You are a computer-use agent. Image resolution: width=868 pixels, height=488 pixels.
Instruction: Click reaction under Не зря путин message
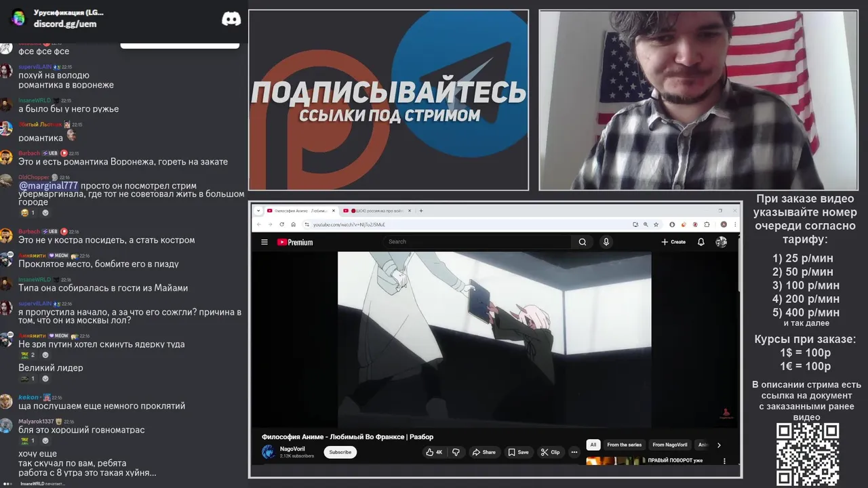[x=28, y=355]
